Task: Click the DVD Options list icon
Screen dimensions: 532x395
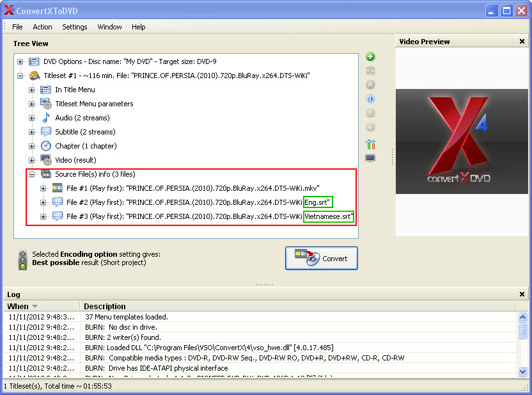Action: point(34,61)
